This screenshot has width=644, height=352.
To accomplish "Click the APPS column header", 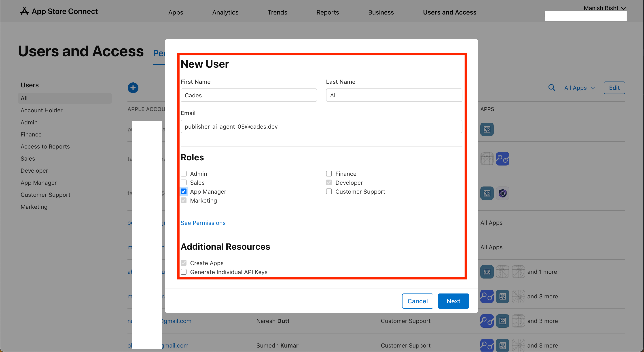I will pyautogui.click(x=487, y=109).
